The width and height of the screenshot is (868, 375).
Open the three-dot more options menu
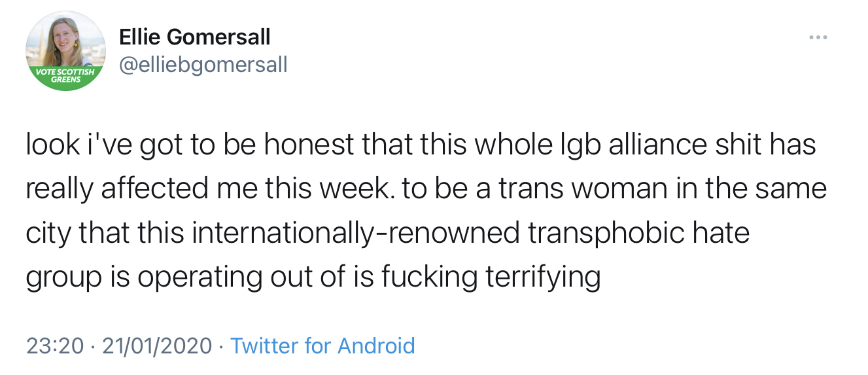818,38
